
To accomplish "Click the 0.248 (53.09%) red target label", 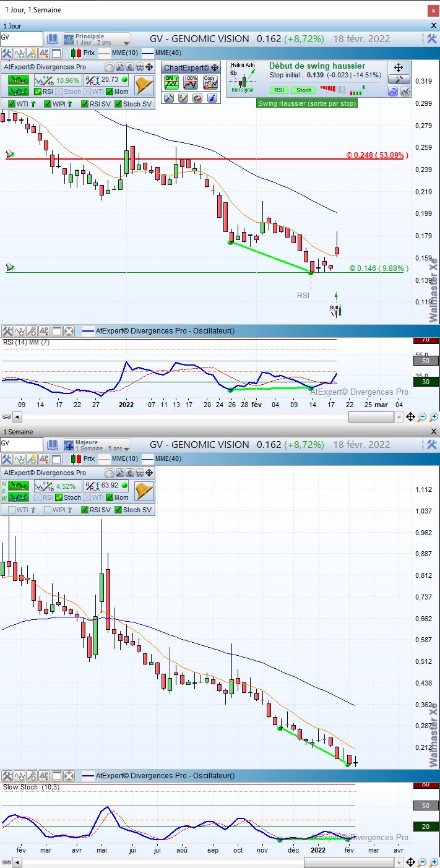I will pyautogui.click(x=377, y=155).
